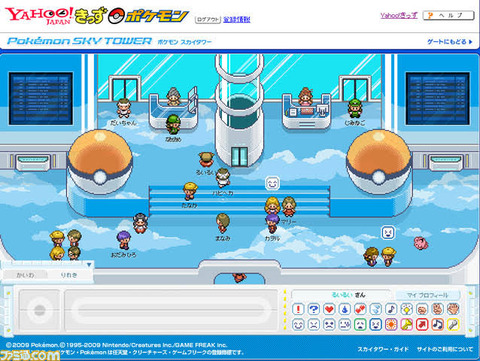480x361 pixels.
Task: Click the まなみ avatar
Action: click(x=222, y=223)
